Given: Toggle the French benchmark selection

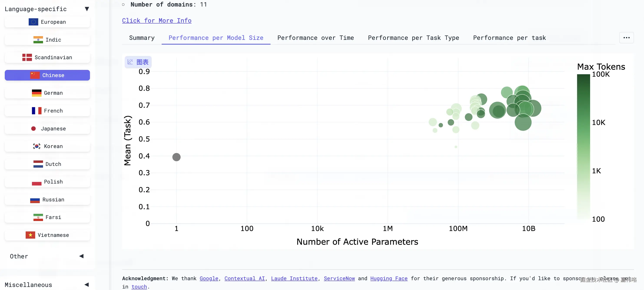Looking at the screenshot, I should pos(47,111).
